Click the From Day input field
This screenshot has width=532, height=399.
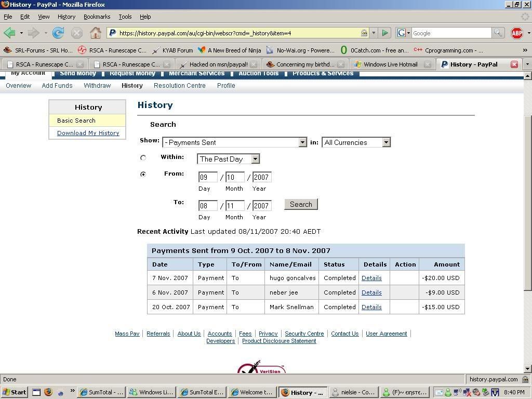pyautogui.click(x=207, y=177)
